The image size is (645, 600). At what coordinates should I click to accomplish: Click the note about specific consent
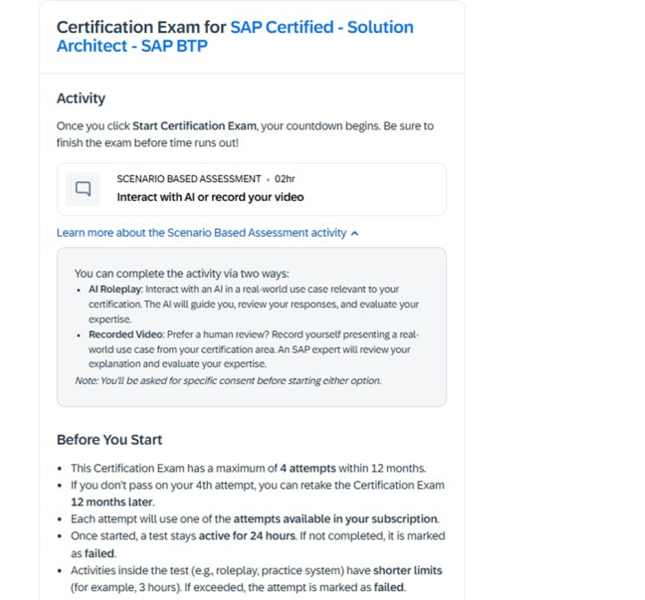228,381
